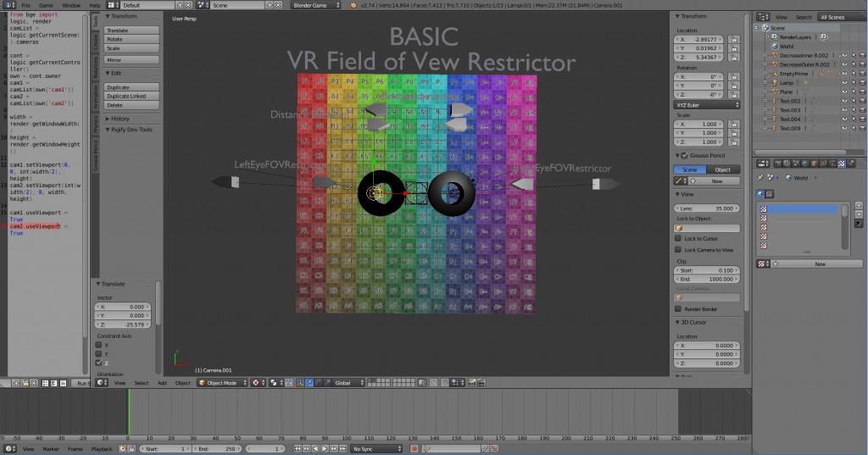Click the Lens value field

707,208
